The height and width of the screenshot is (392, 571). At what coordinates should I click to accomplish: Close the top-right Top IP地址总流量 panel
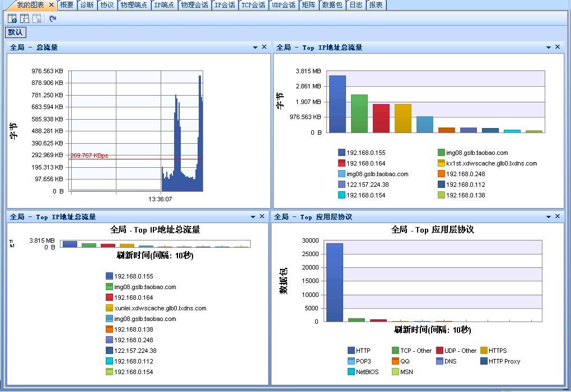point(558,47)
